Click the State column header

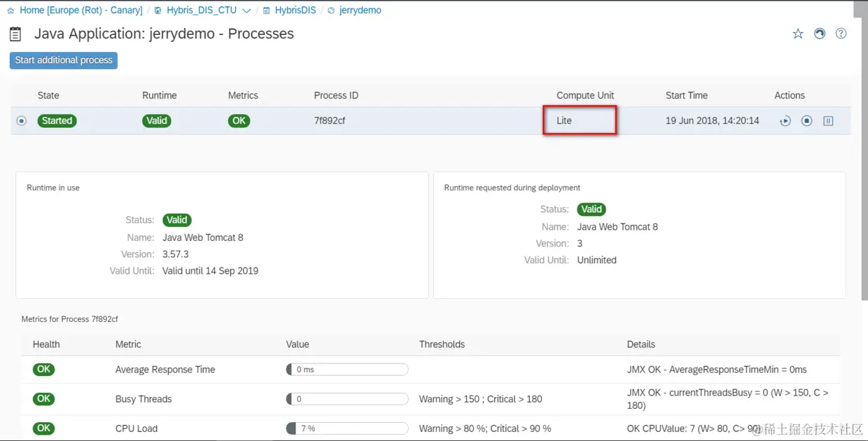coord(48,95)
